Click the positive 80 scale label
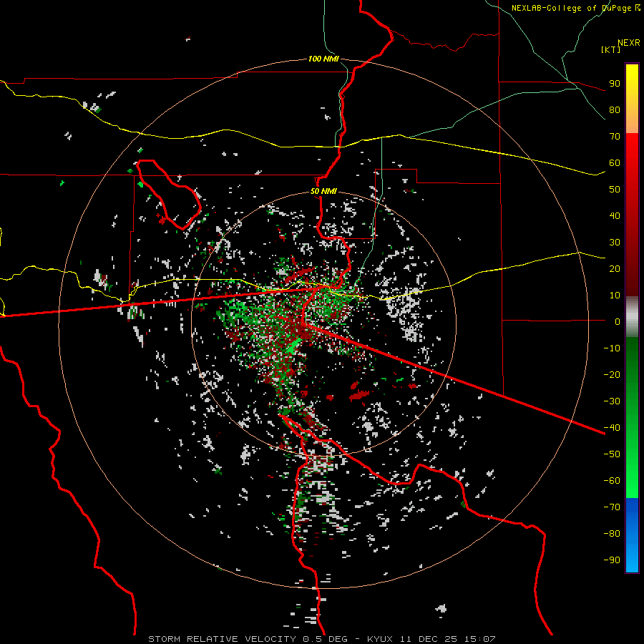This screenshot has height=644, width=644. pos(615,109)
